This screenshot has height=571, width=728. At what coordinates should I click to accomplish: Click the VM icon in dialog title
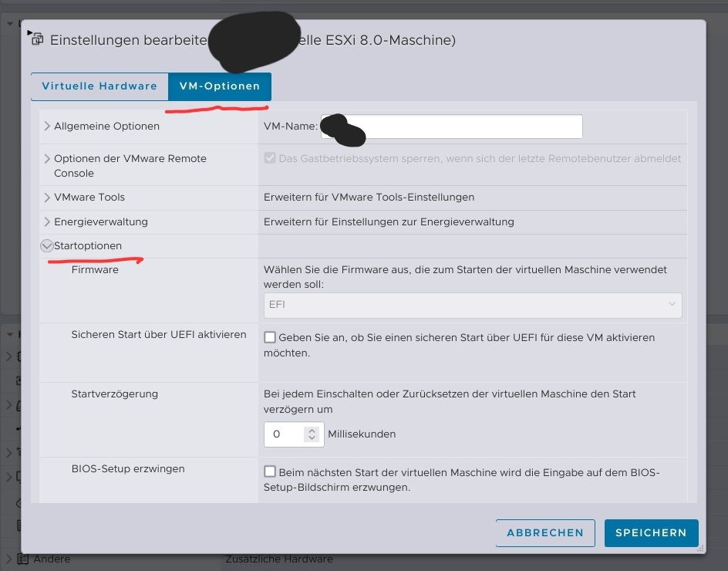(x=37, y=39)
